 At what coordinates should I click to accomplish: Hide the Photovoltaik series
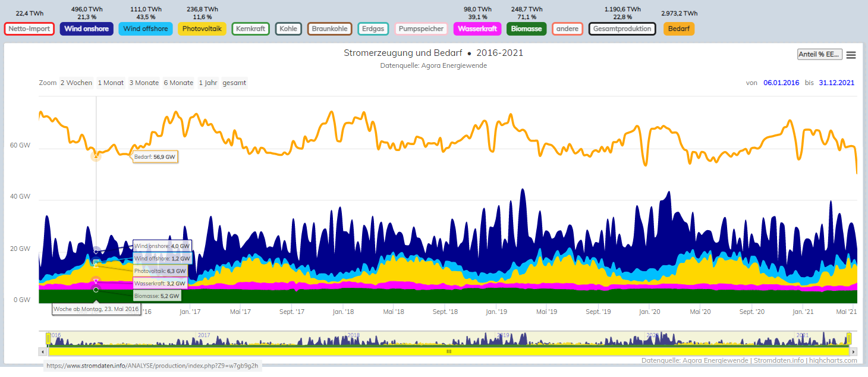[x=202, y=29]
